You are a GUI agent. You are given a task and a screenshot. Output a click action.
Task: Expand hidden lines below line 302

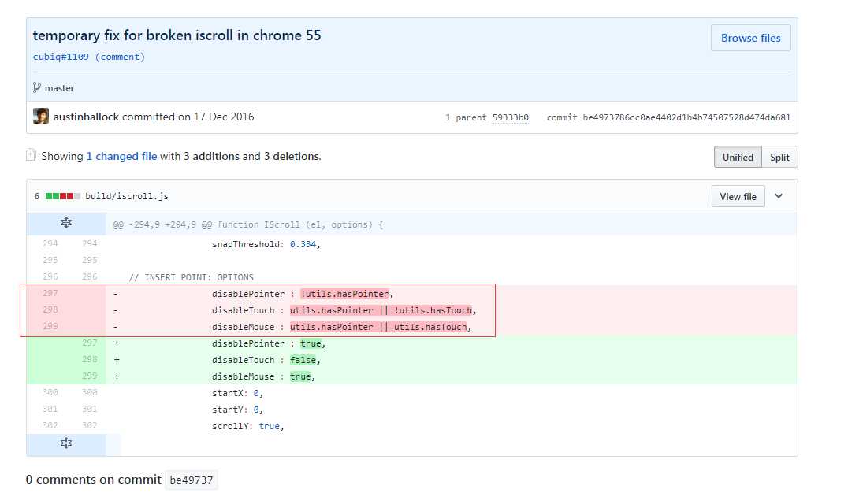point(66,443)
